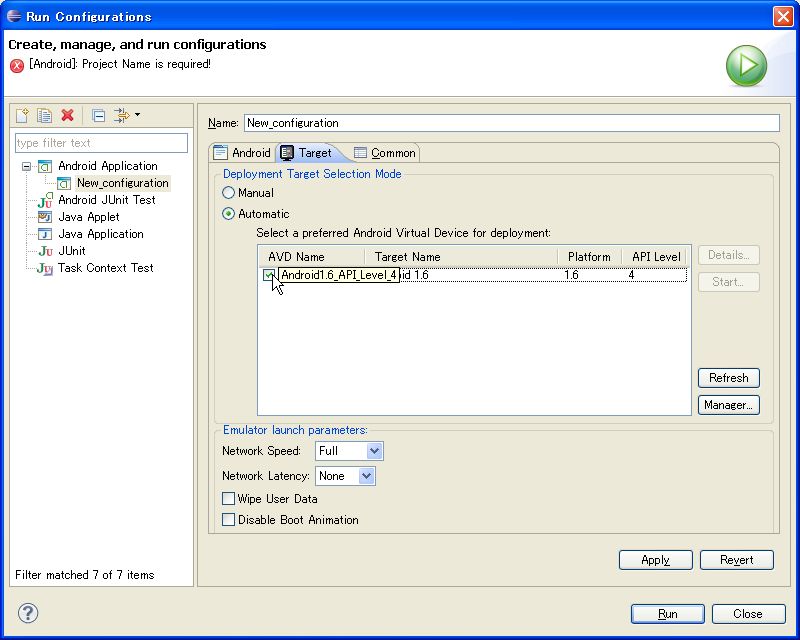Switch to the Common tab
The height and width of the screenshot is (640, 800).
385,153
